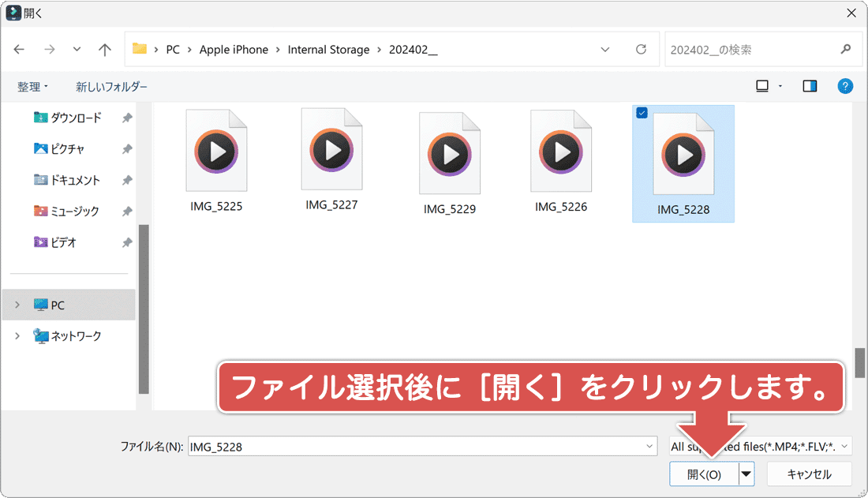Open the preview pane icon near the help button
868x498 pixels.
[x=810, y=85]
